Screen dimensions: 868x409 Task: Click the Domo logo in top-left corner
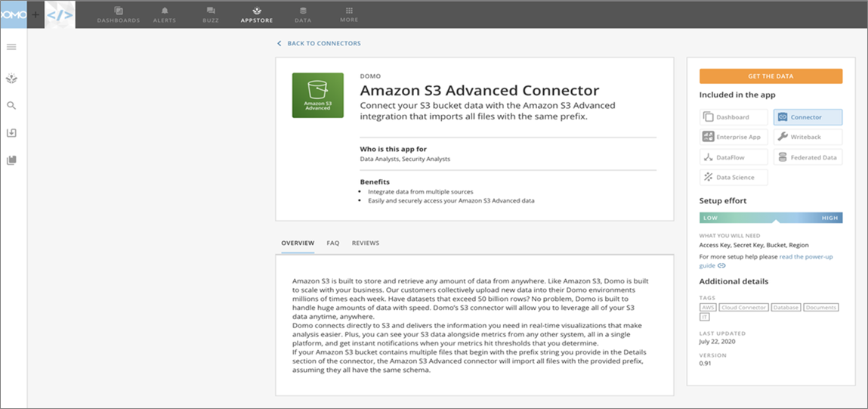[x=14, y=15]
